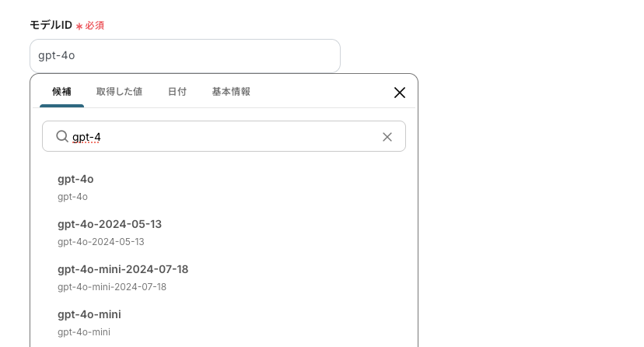Click the magnifying glass search icon
The height and width of the screenshot is (347, 644).
(62, 136)
